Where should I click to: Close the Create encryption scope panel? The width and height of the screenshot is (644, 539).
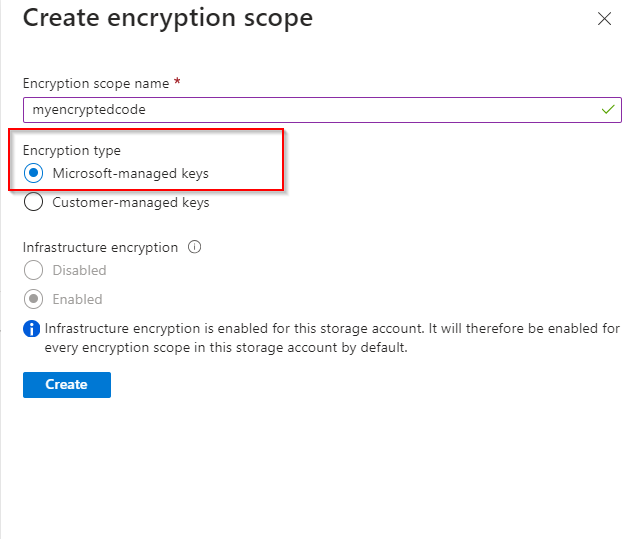[604, 18]
